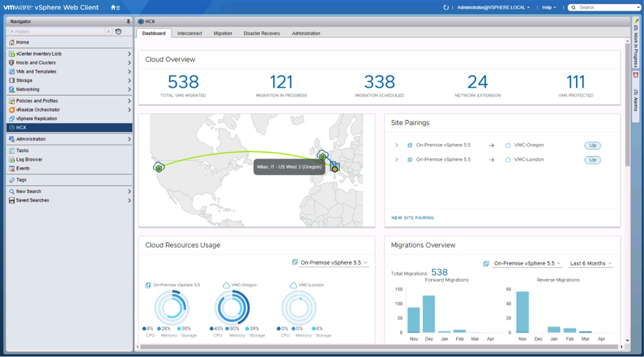
Task: Click the December forward migrations bar
Action: [x=429, y=314]
